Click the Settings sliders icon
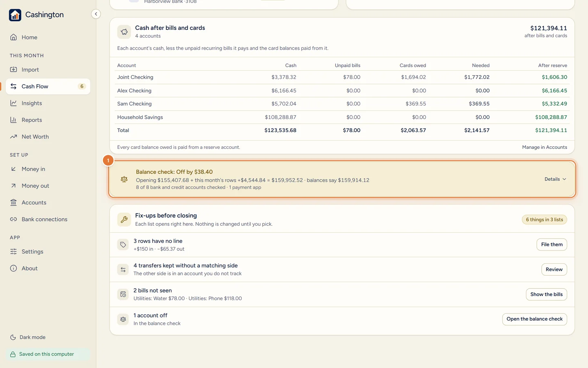 point(13,251)
